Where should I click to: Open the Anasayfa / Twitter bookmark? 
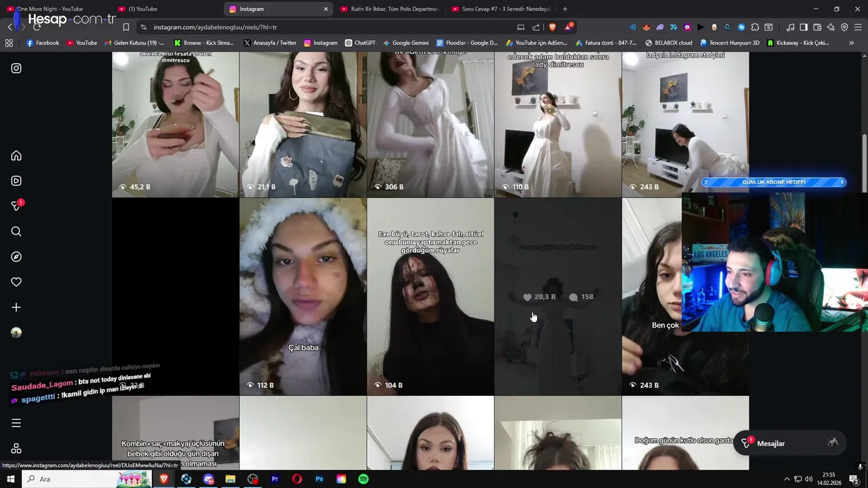[270, 43]
